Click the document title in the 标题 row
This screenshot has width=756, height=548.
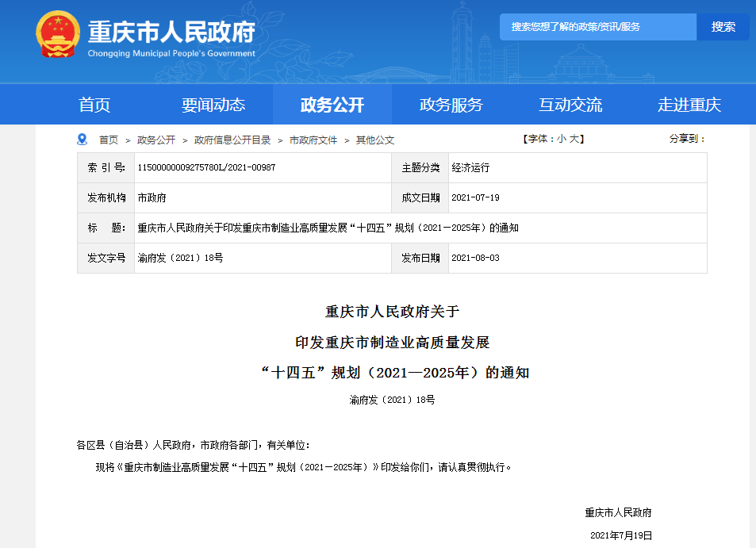click(x=328, y=228)
